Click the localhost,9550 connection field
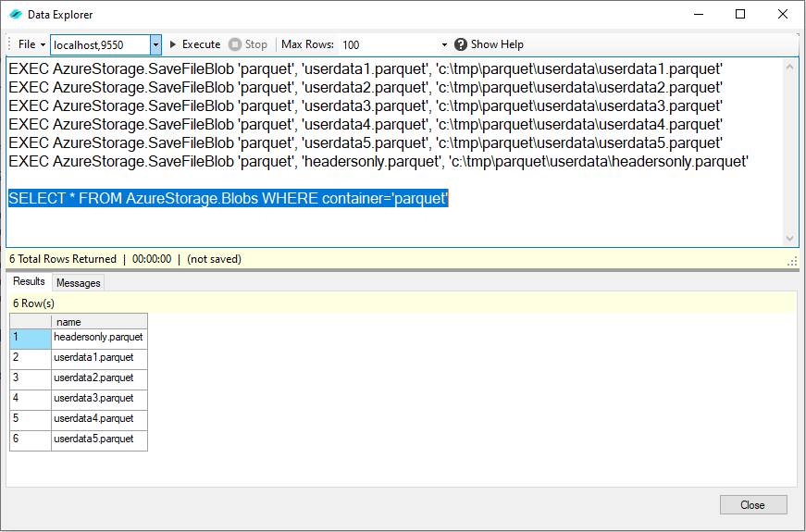The height and width of the screenshot is (532, 806). point(101,45)
